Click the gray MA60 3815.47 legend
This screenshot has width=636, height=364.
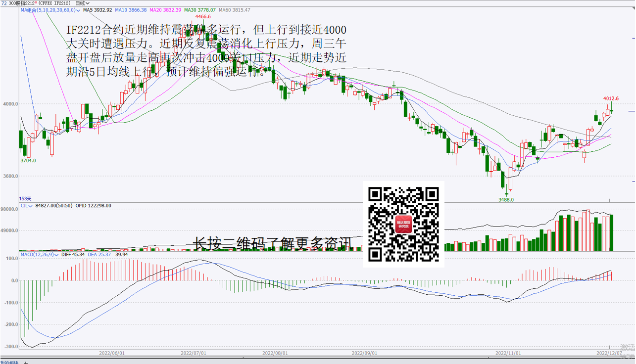point(234,10)
